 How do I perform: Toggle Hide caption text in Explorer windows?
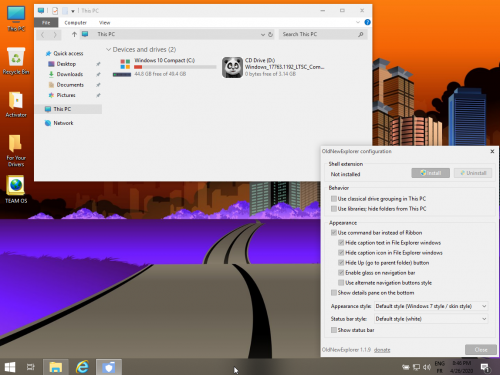(341, 243)
